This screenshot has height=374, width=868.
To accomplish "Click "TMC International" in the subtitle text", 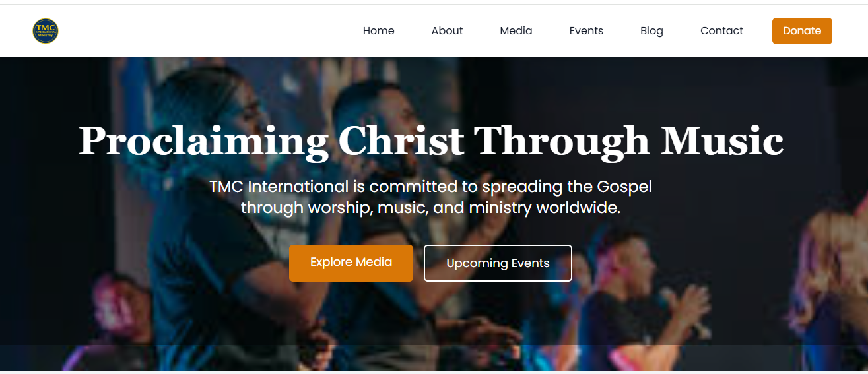I will point(279,187).
